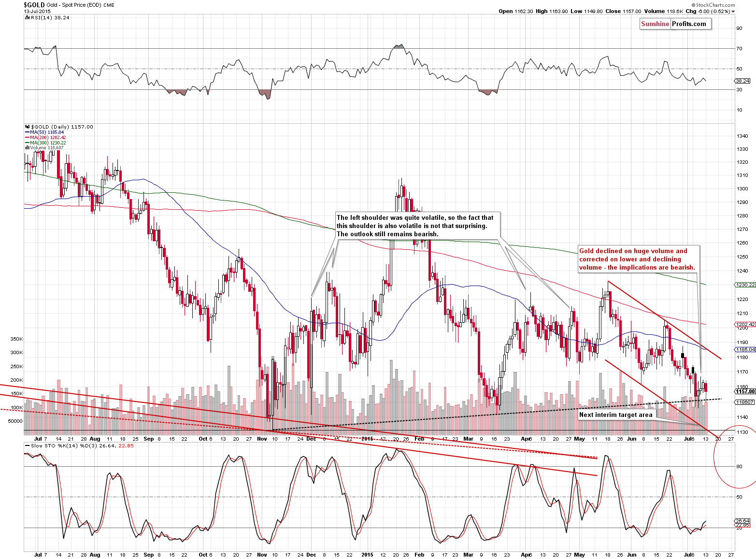Image resolution: width=756 pixels, height=559 pixels.
Task: Click the CME exchange label
Action: (109, 5)
